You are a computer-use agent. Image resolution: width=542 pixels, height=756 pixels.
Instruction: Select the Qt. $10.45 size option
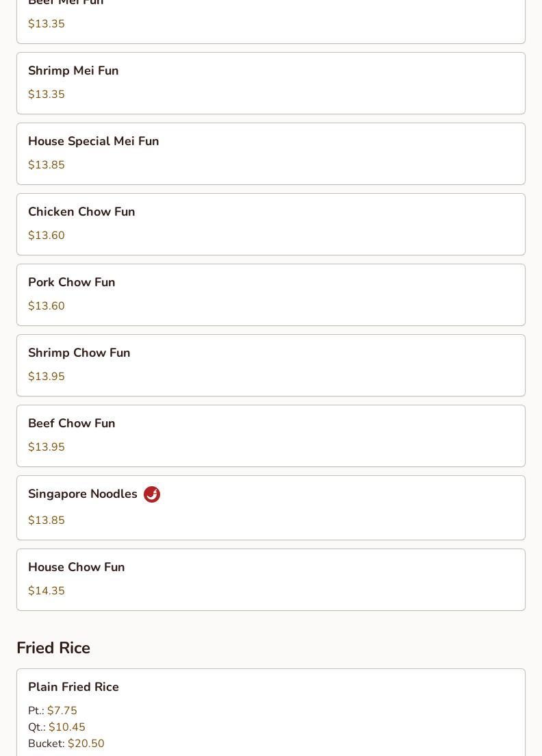[57, 727]
